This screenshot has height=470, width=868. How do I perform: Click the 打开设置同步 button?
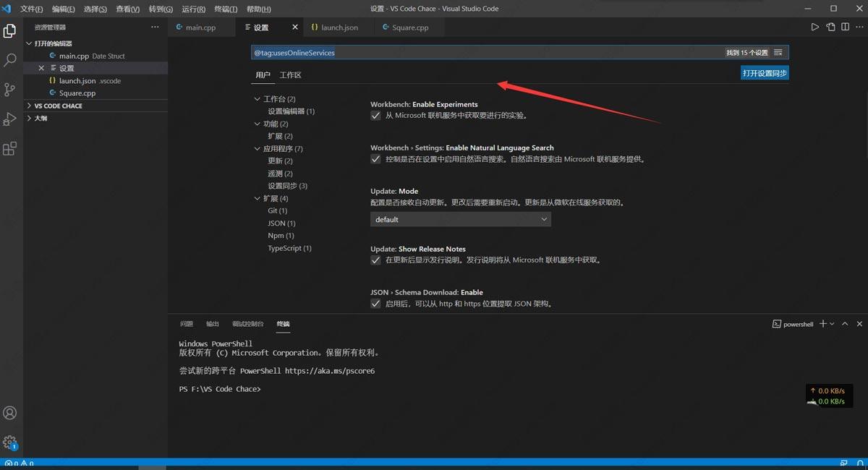(x=765, y=73)
